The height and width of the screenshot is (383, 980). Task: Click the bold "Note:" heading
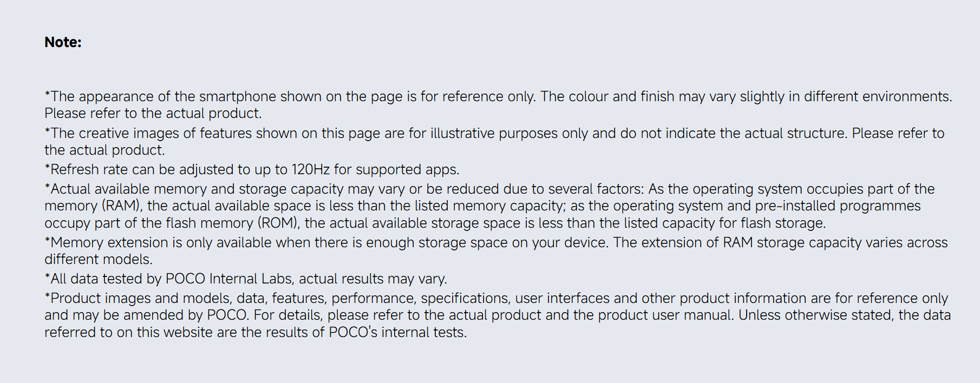point(63,42)
